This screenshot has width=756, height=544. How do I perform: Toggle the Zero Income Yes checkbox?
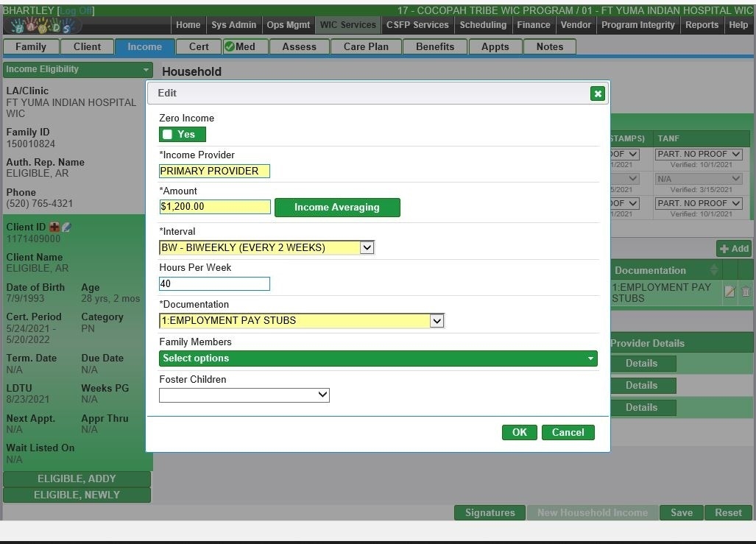[x=168, y=134]
